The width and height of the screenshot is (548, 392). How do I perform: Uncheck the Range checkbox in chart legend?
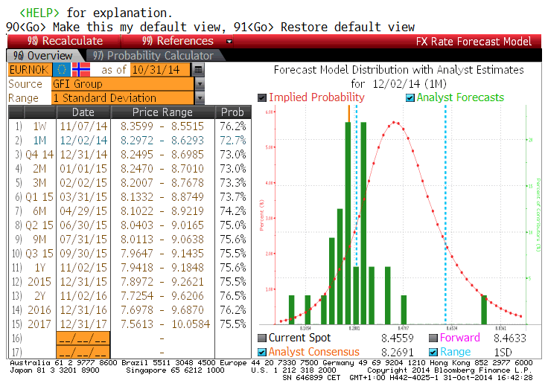point(433,352)
